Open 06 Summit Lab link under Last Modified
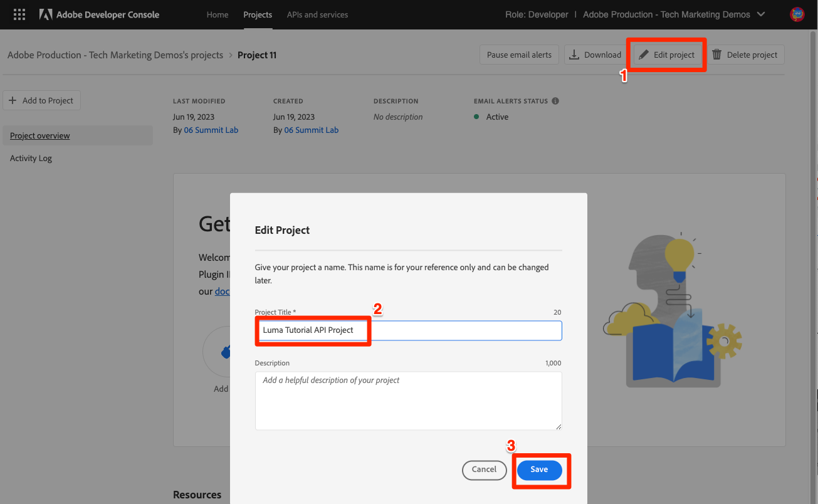This screenshot has width=818, height=504. (211, 130)
